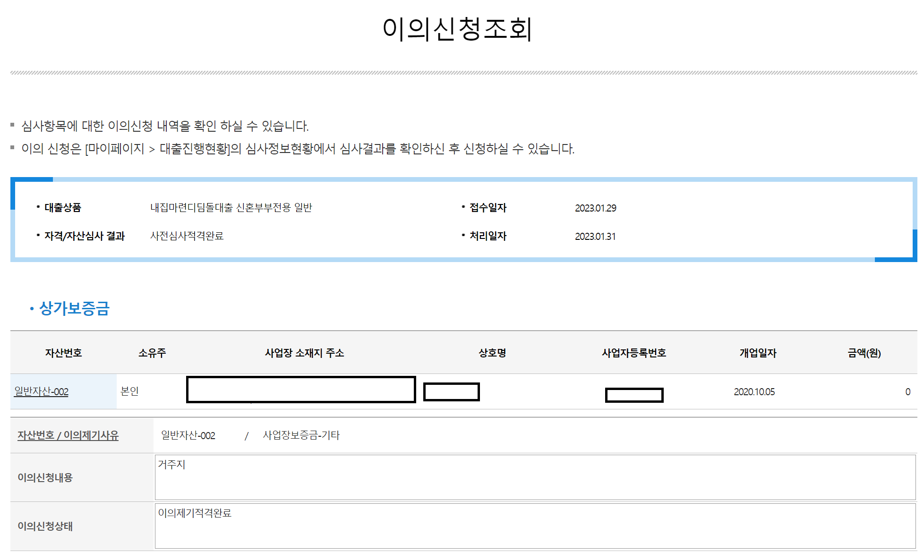Click the 자산번호 column header
This screenshot has width=924, height=560.
[63, 353]
